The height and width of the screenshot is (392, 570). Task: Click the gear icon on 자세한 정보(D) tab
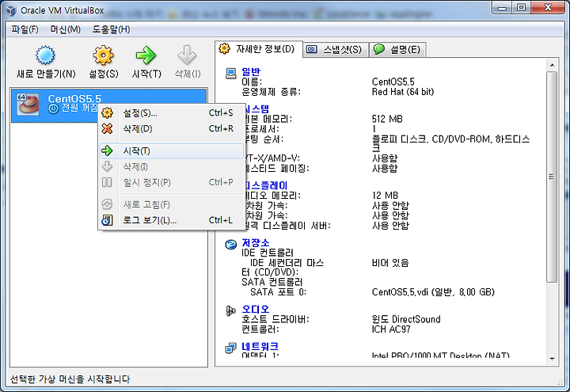tap(224, 48)
